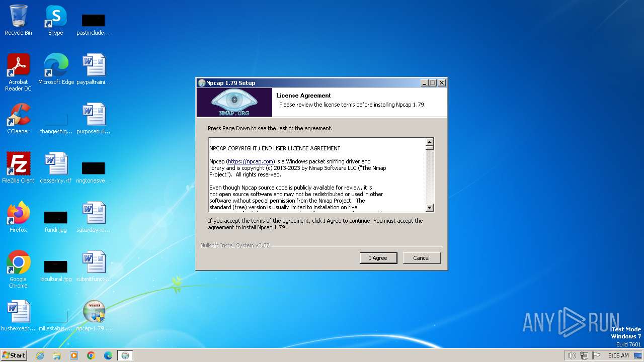Screen dimensions: 644x362
Task: Select the pastinclude desktop file
Action: [93, 24]
